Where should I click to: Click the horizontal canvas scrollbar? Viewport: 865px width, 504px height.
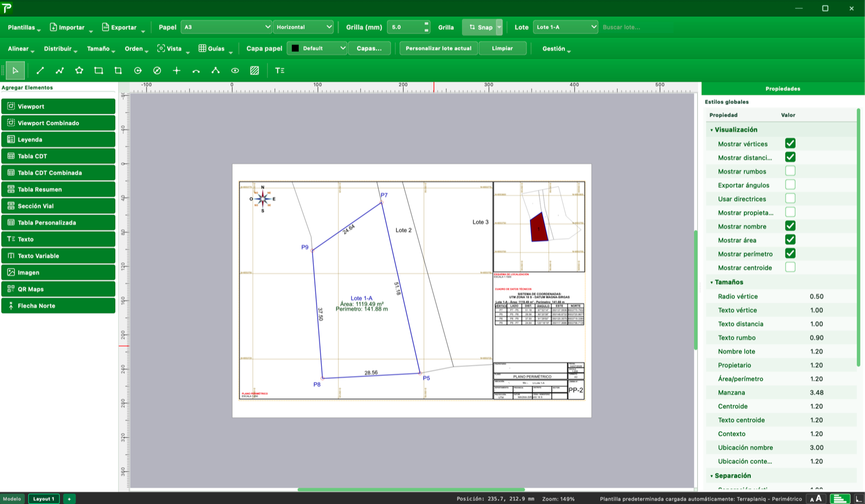(x=411, y=490)
